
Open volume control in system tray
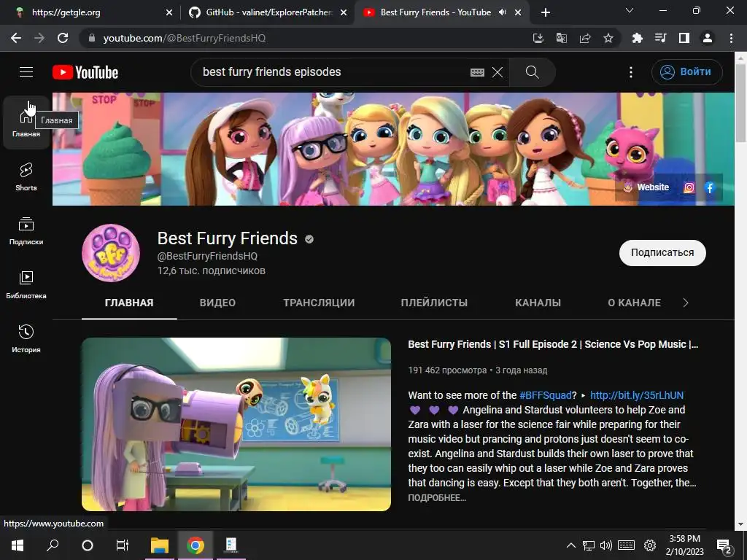pyautogui.click(x=606, y=545)
